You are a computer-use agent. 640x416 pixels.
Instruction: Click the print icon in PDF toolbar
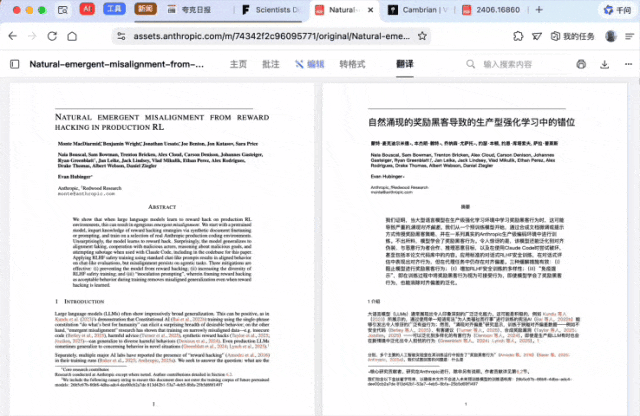coord(581,64)
